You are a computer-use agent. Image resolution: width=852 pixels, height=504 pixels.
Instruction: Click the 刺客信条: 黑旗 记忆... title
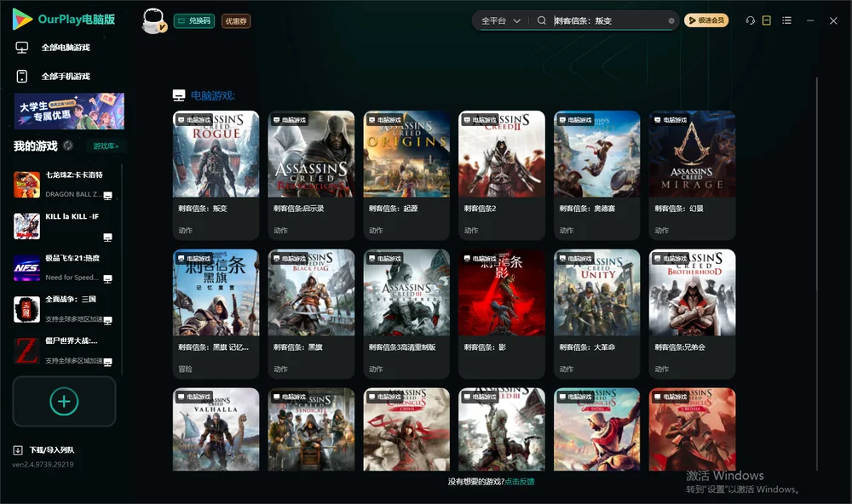(214, 347)
